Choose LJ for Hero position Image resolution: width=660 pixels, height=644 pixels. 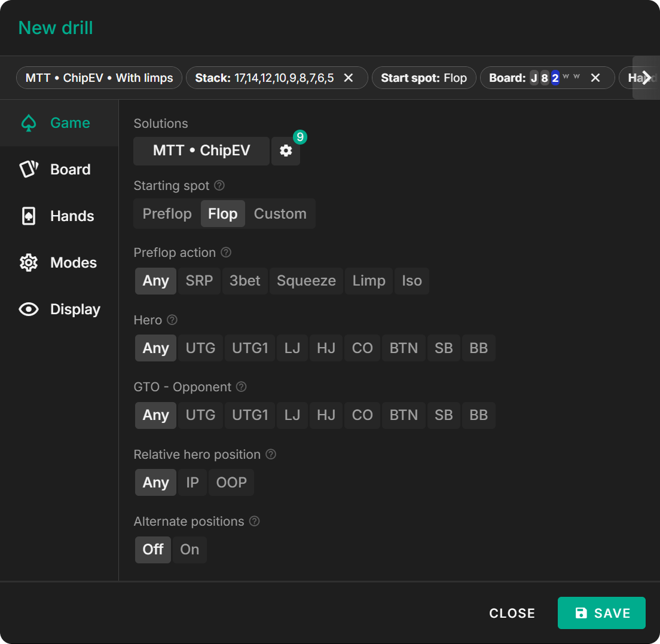point(292,348)
